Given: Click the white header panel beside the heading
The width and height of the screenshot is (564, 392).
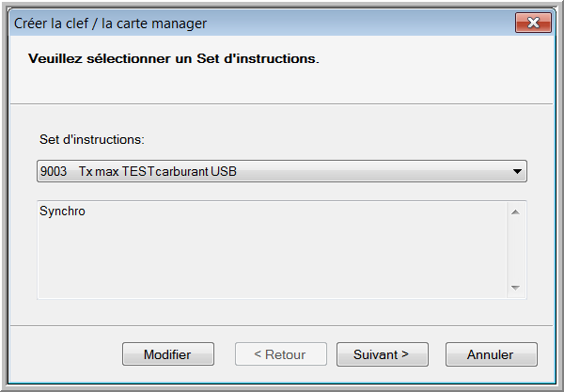Looking at the screenshot, I should click(431, 69).
